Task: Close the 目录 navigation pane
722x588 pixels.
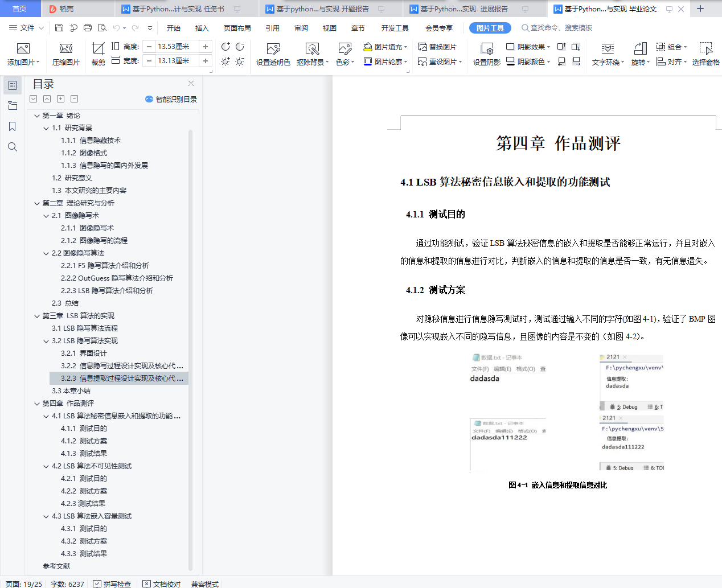Action: (191, 84)
